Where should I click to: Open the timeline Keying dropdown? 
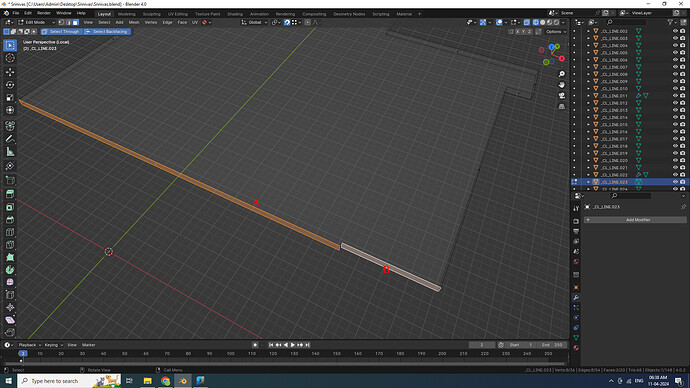[54, 345]
